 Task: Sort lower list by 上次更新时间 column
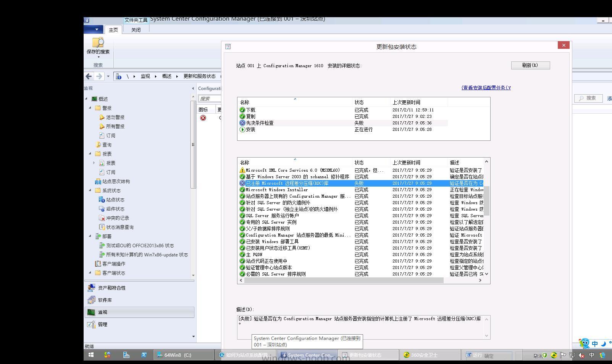tap(419, 163)
